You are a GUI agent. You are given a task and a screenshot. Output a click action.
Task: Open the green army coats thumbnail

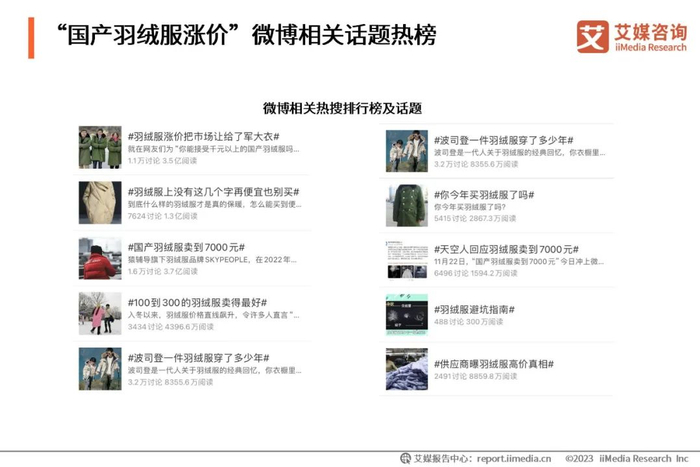100,147
